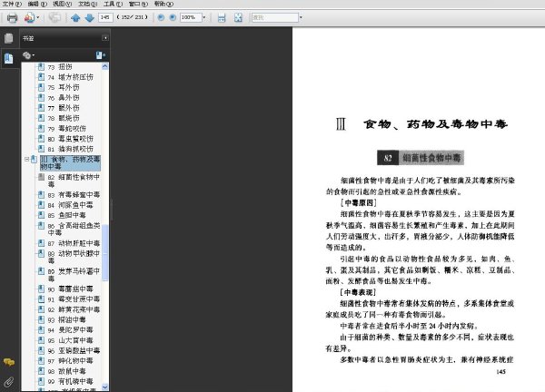Open the 文件 (File) menu

(12, 4)
